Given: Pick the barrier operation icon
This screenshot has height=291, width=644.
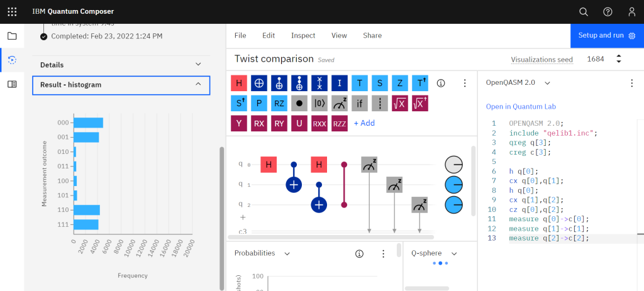Looking at the screenshot, I should pos(380,103).
